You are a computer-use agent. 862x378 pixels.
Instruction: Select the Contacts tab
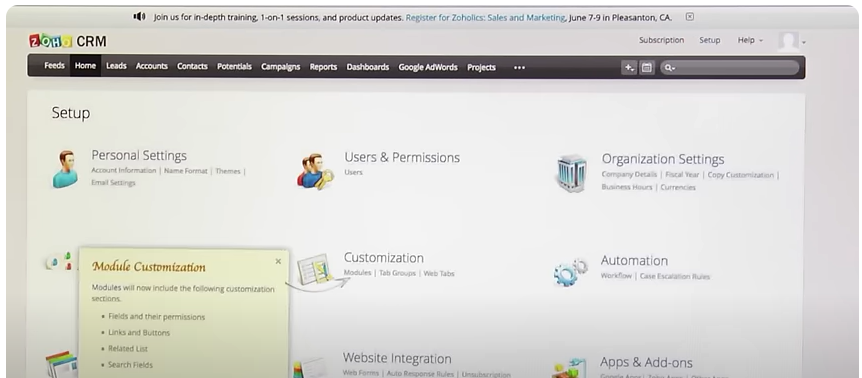(x=192, y=66)
